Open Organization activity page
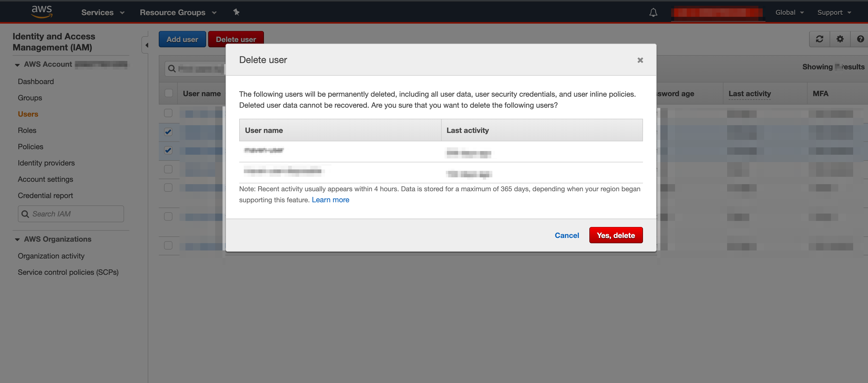The image size is (868, 383). tap(51, 256)
